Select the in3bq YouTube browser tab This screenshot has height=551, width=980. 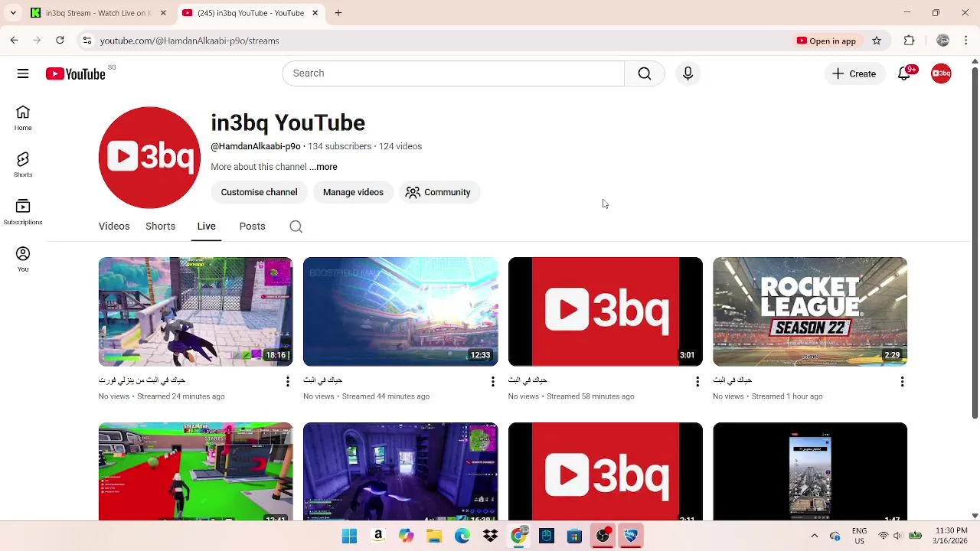(x=250, y=13)
